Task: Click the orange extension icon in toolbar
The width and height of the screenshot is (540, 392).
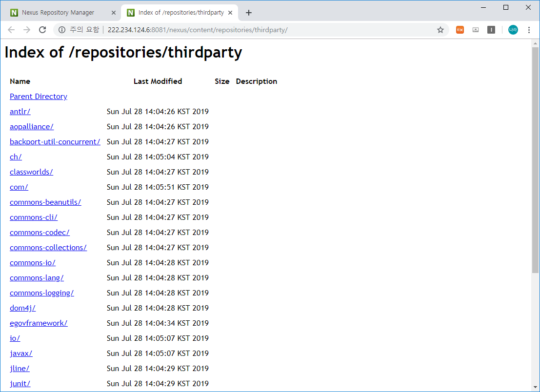Action: tap(460, 30)
